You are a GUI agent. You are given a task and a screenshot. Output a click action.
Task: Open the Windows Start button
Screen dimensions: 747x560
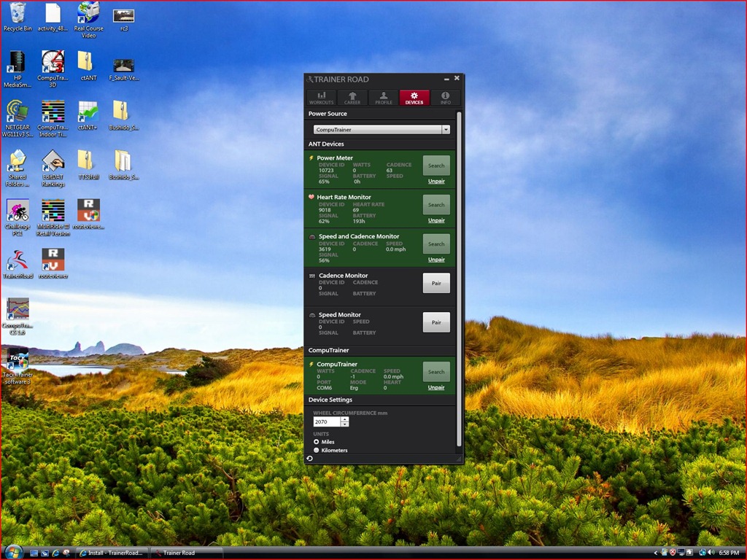tap(13, 553)
